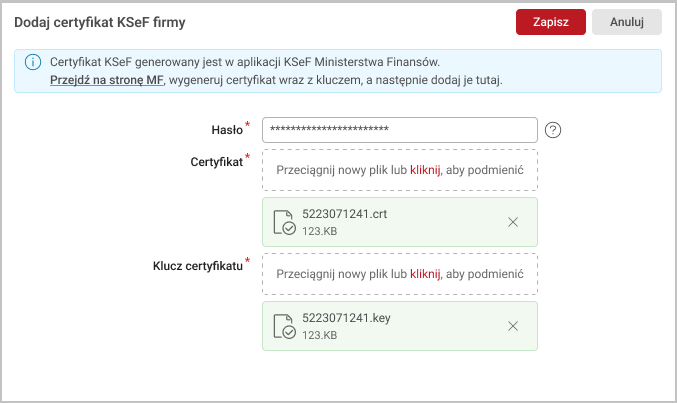
Task: Delete the 5223071241.key file with X
Action: click(513, 326)
